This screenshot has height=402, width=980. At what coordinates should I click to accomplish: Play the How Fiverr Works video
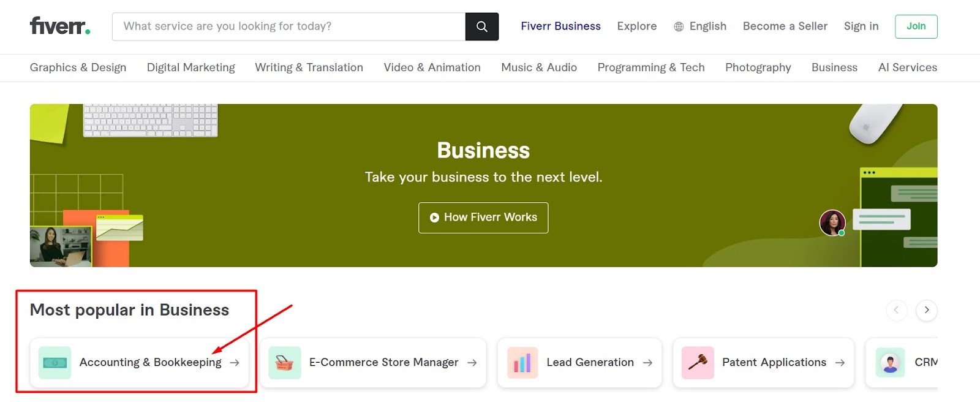(483, 218)
